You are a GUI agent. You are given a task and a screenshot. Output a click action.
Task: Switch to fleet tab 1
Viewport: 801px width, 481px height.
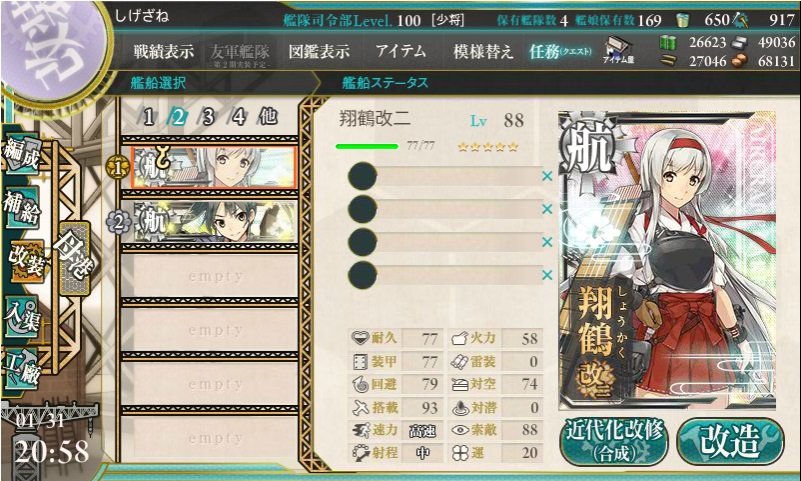pos(148,117)
